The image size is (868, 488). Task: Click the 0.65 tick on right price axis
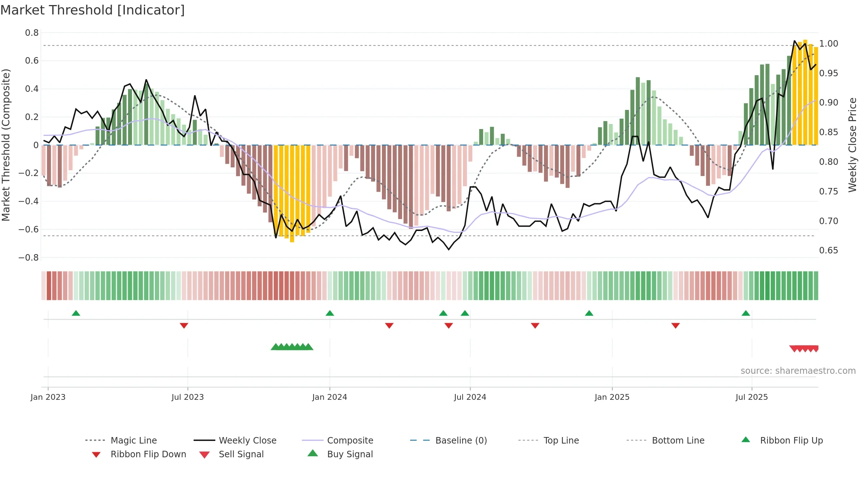coord(829,251)
